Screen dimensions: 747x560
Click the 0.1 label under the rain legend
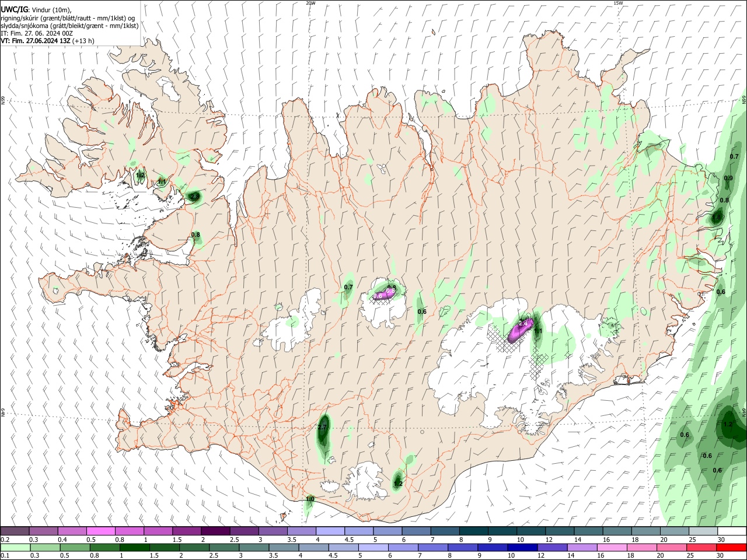click(4, 556)
